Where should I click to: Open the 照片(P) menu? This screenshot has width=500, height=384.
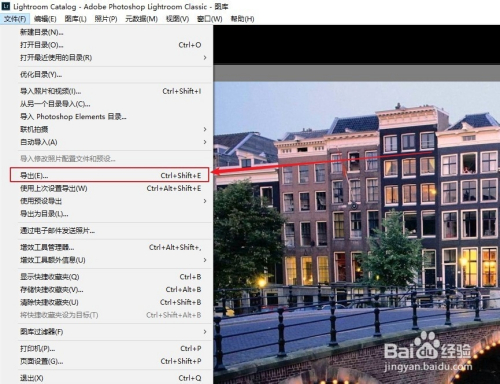coord(106,19)
